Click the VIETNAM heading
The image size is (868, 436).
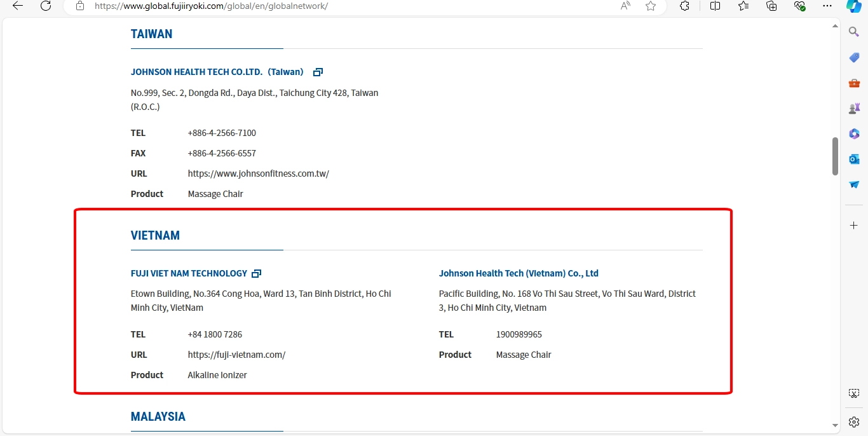coord(155,236)
